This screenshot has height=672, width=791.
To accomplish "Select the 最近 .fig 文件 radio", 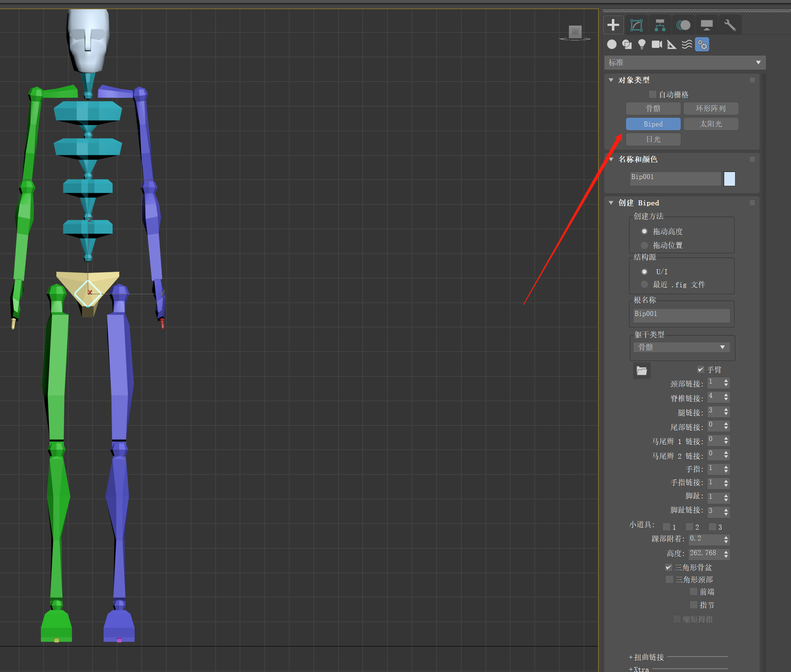I will coord(644,284).
